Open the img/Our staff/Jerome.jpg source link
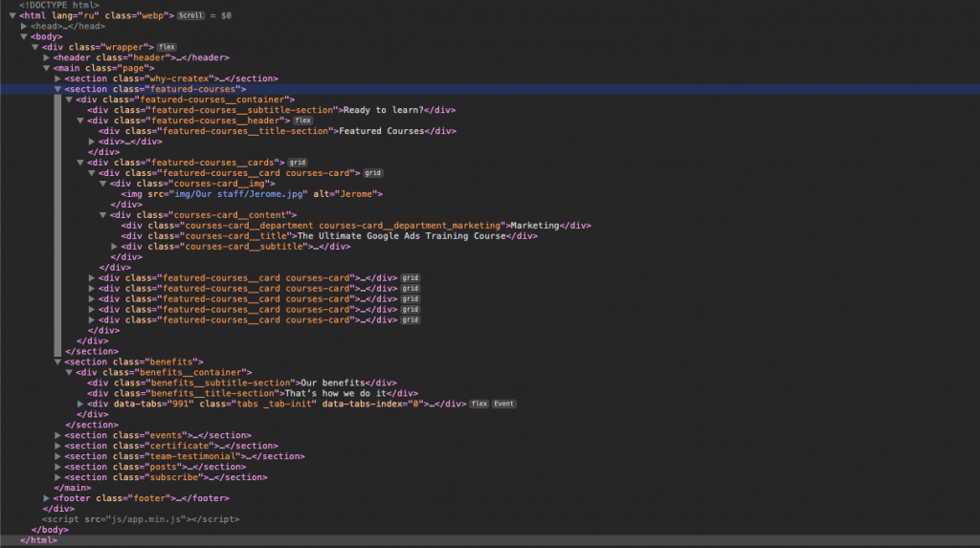The height and width of the screenshot is (548, 980). click(238, 194)
